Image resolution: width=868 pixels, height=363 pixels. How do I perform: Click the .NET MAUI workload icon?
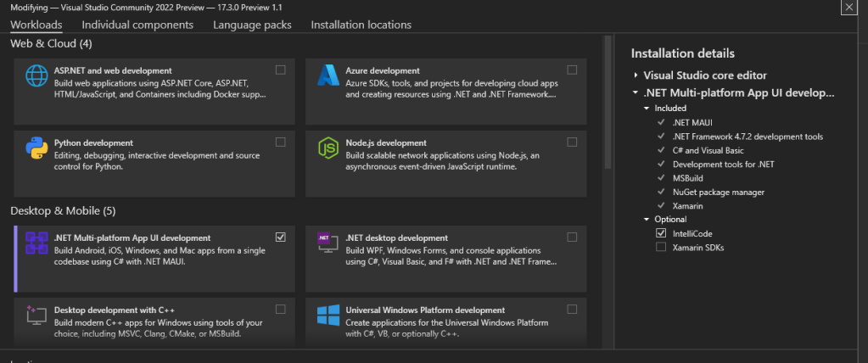click(36, 244)
